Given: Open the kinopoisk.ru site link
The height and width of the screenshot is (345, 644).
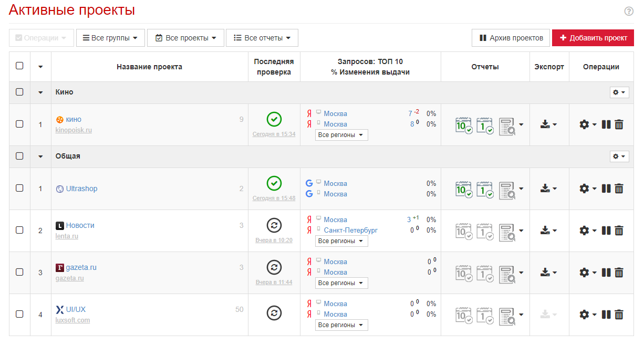Looking at the screenshot, I should (x=74, y=130).
